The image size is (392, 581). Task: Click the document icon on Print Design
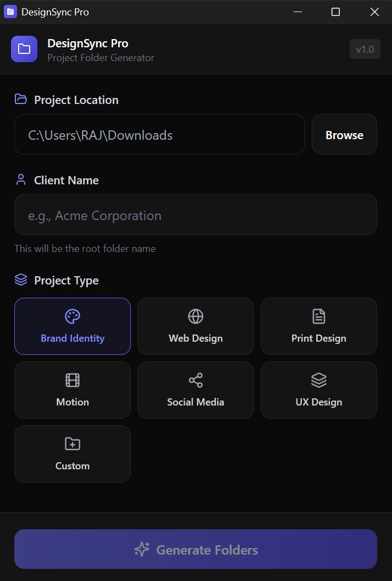(319, 316)
